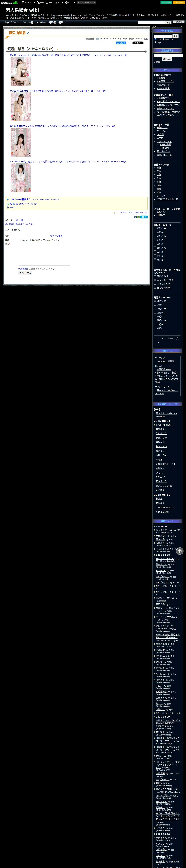The image size is (186, 868).
Task: Open トップページ in the navigation menu
Action: [x=11, y=23]
